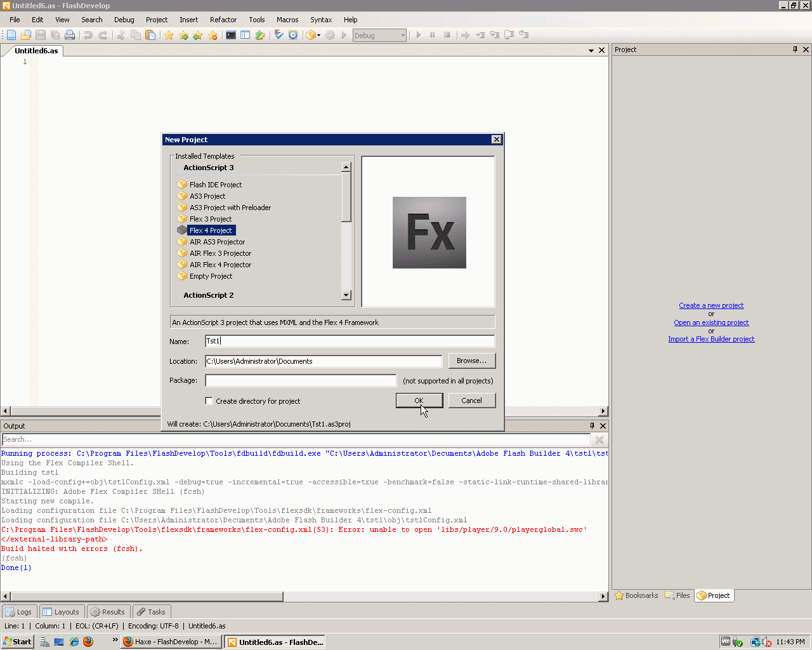Click the volume speaker tray icon
This screenshot has height=650, width=812.
[x=766, y=642]
